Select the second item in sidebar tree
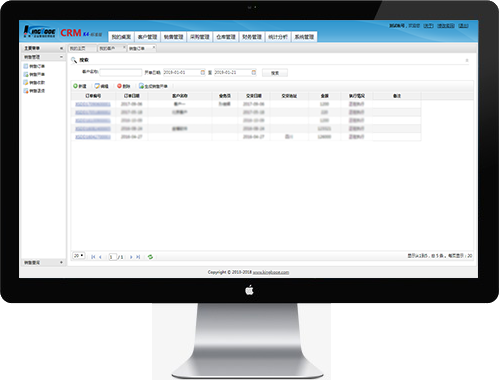Viewport: 499px width, 380px height. click(34, 74)
